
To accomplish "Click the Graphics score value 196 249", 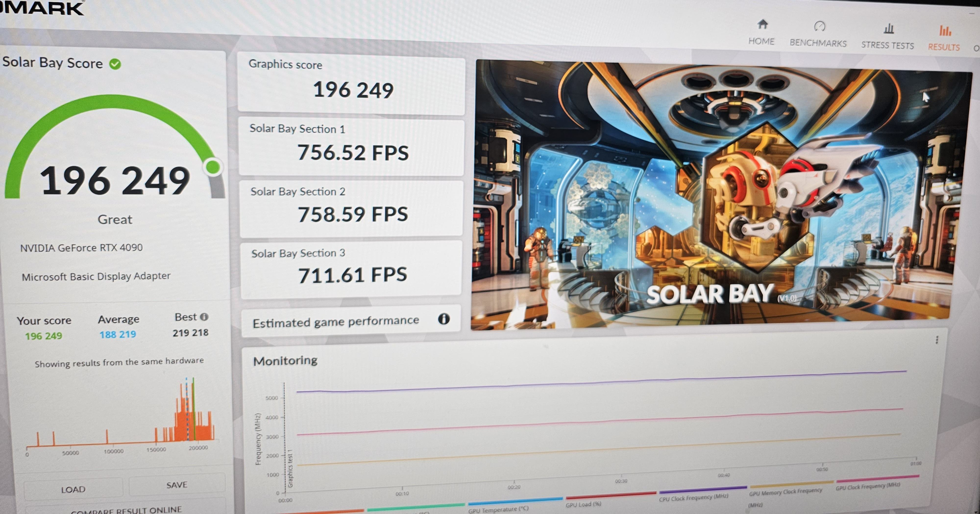I will click(353, 90).
